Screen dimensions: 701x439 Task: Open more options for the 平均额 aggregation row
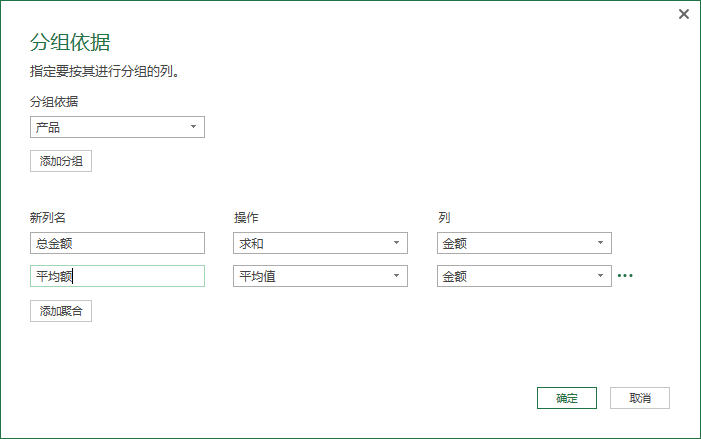pyautogui.click(x=625, y=275)
